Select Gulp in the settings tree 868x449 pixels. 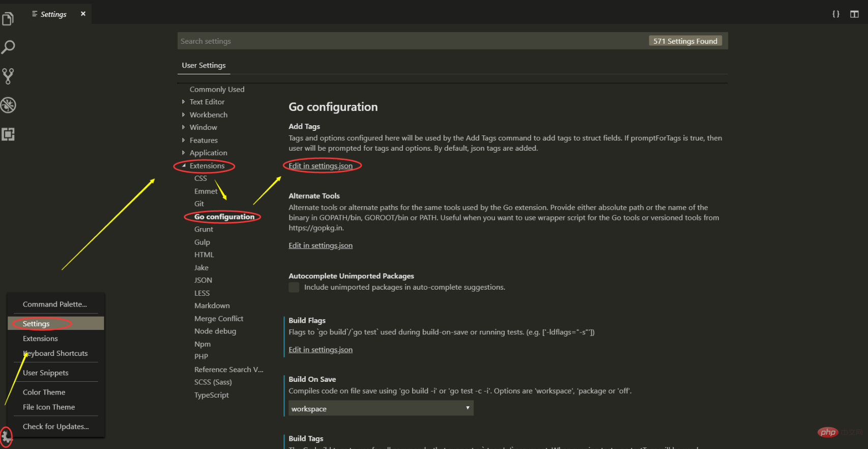[202, 242]
